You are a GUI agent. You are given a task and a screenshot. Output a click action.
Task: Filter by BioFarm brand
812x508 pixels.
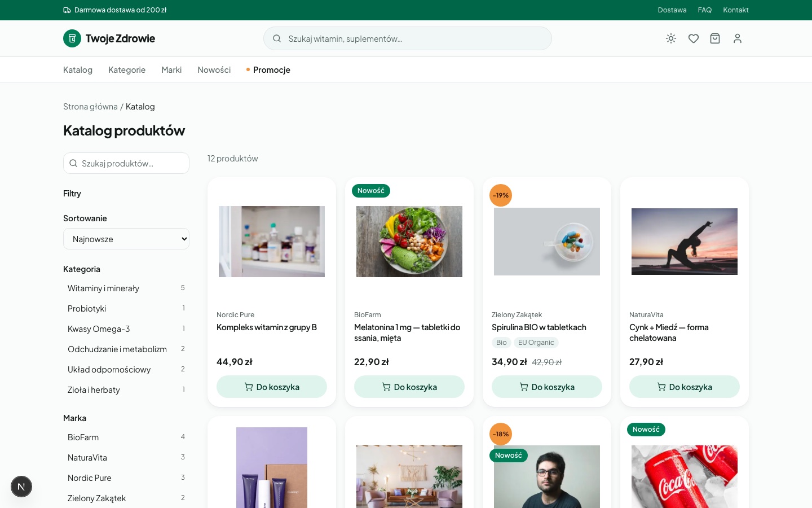(x=126, y=437)
